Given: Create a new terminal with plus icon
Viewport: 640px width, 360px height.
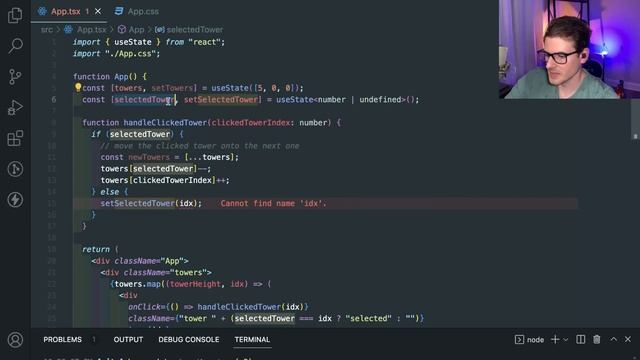Looking at the screenshot, I should click(555, 340).
